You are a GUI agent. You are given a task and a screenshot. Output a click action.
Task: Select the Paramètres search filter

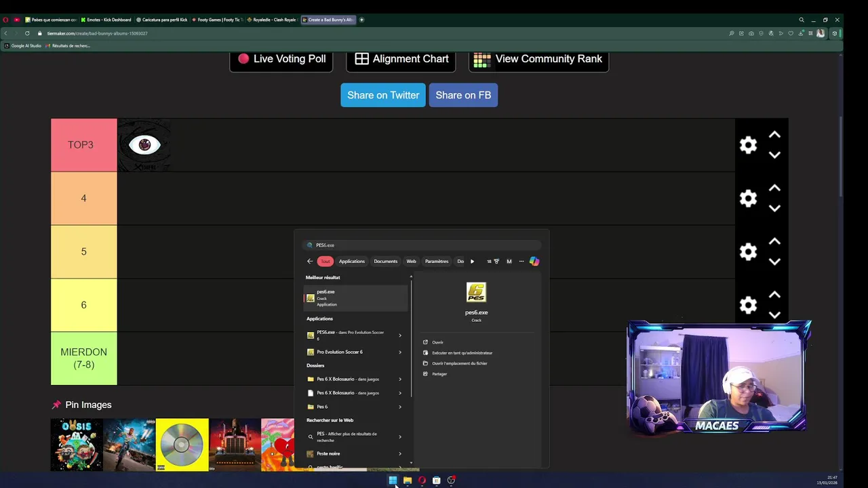click(x=437, y=262)
